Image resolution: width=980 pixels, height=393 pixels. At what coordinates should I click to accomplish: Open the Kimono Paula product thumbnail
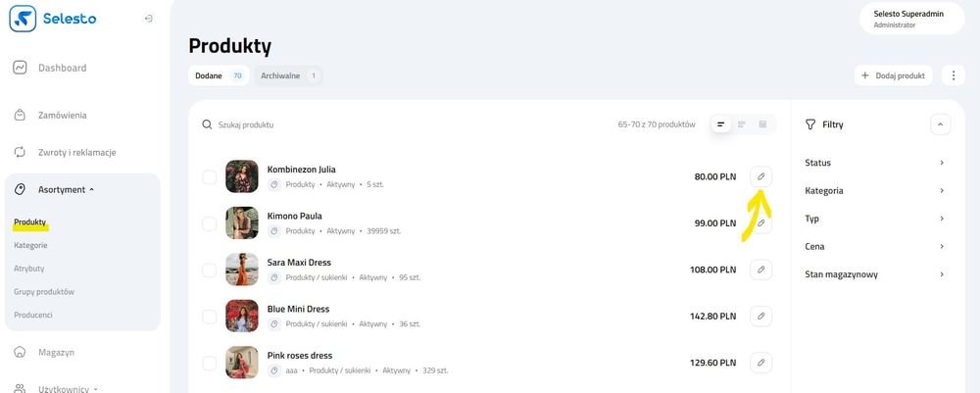pos(242,223)
